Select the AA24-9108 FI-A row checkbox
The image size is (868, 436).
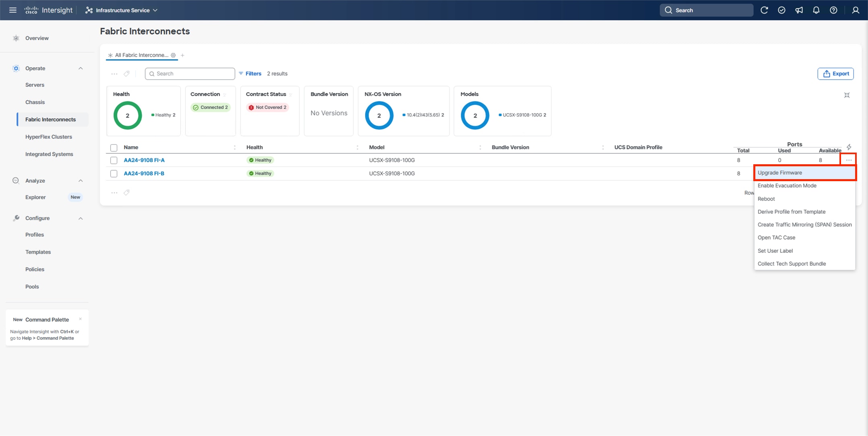click(x=114, y=160)
